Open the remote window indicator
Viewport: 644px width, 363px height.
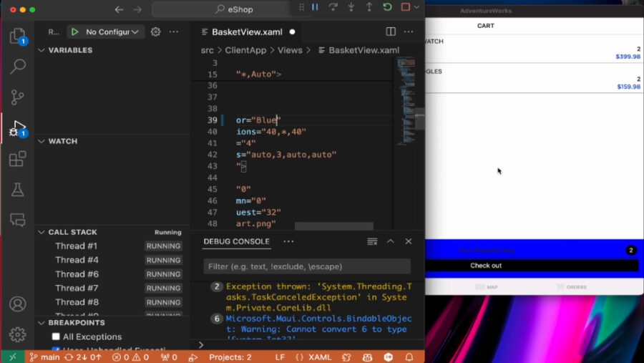pyautogui.click(x=13, y=357)
